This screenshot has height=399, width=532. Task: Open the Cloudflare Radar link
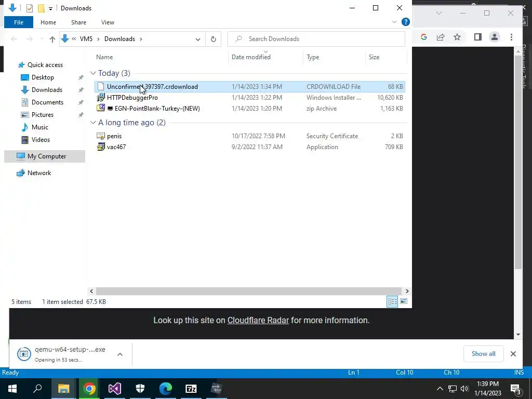click(258, 320)
